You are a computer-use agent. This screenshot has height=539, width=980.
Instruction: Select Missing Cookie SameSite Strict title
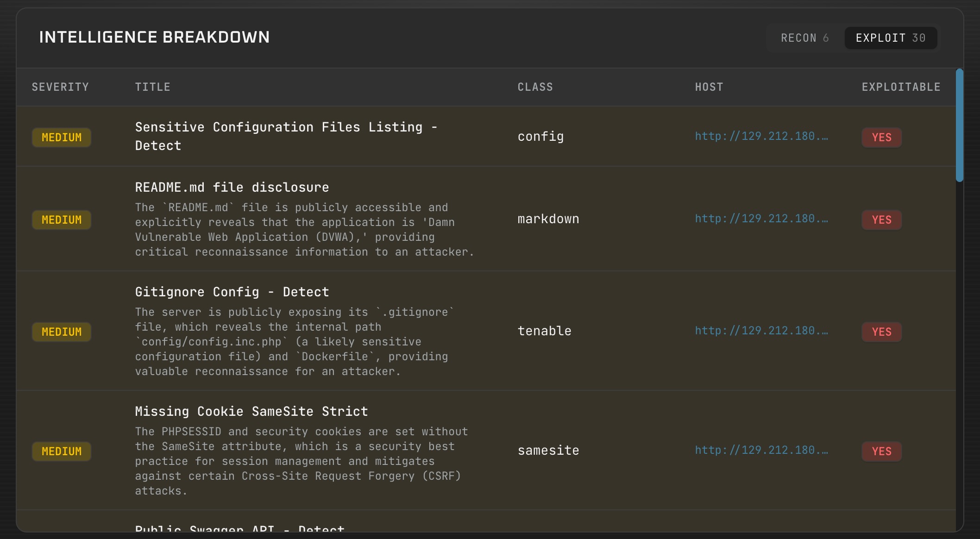point(251,412)
